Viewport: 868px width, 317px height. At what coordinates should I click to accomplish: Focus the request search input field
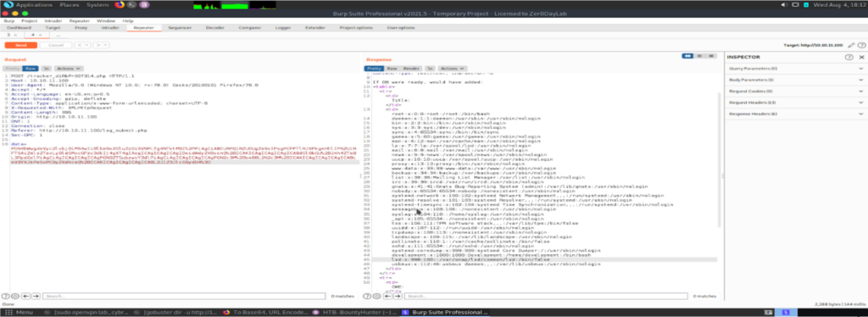(x=185, y=296)
